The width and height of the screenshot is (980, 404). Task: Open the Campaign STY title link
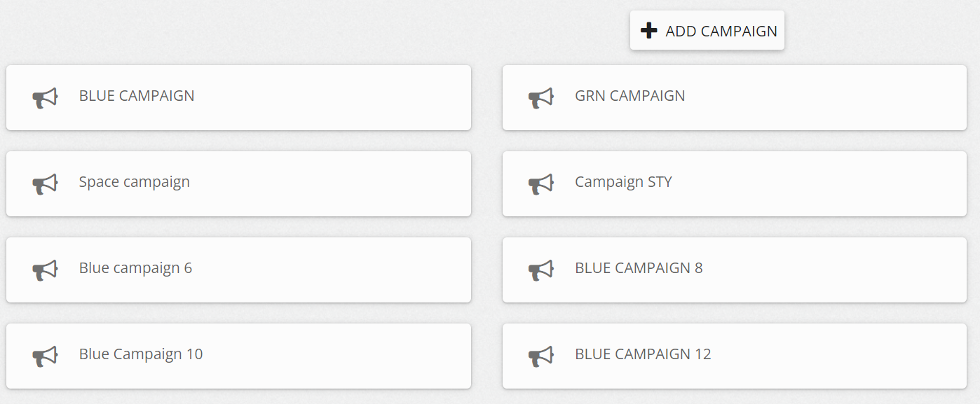click(x=623, y=182)
